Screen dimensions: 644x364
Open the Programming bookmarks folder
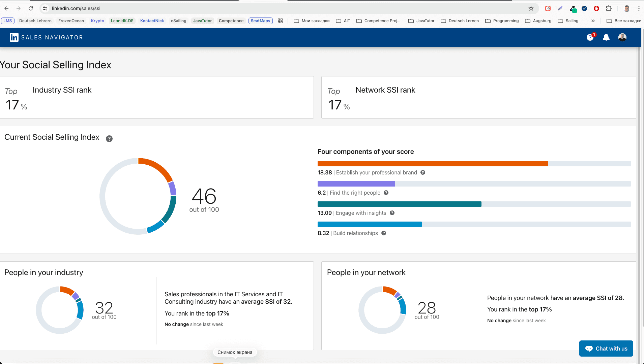pos(502,21)
